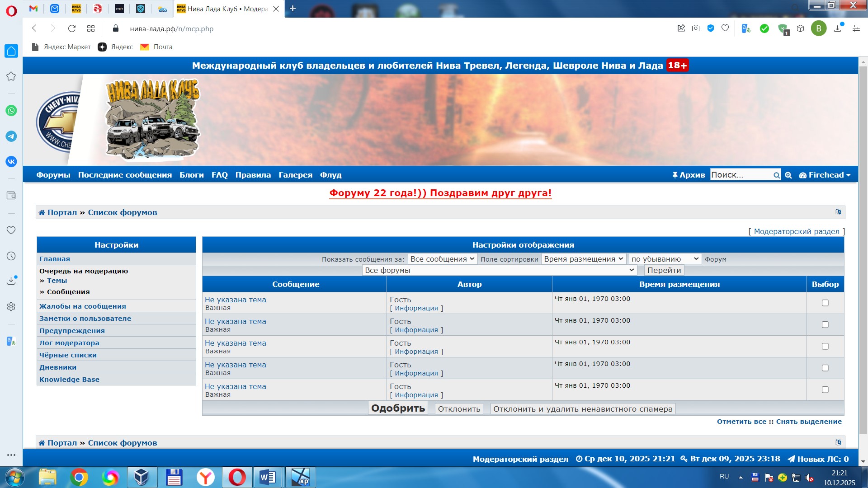Open Yandex Browser from taskbar

tap(205, 477)
